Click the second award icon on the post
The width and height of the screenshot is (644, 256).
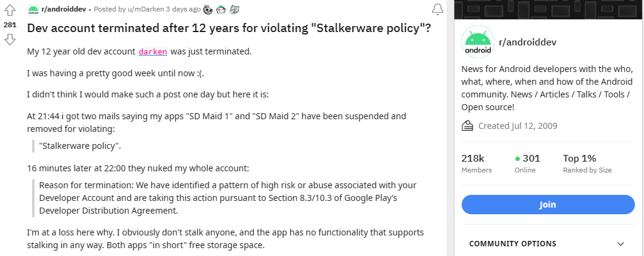click(x=221, y=10)
